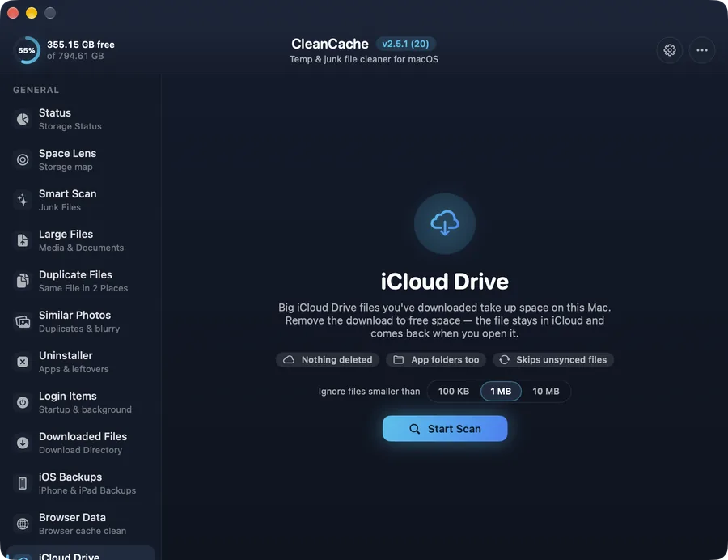Click the Ignore files smaller than label
The height and width of the screenshot is (560, 728).
click(x=369, y=392)
